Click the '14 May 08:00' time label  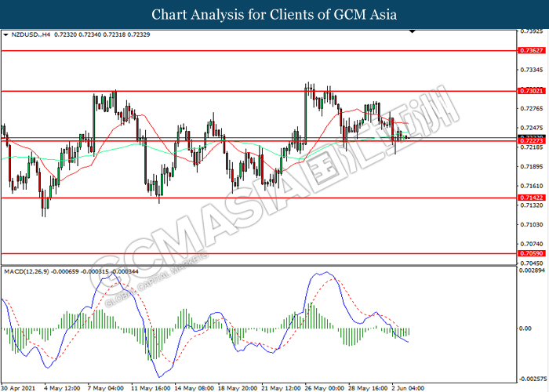pyautogui.click(x=194, y=387)
